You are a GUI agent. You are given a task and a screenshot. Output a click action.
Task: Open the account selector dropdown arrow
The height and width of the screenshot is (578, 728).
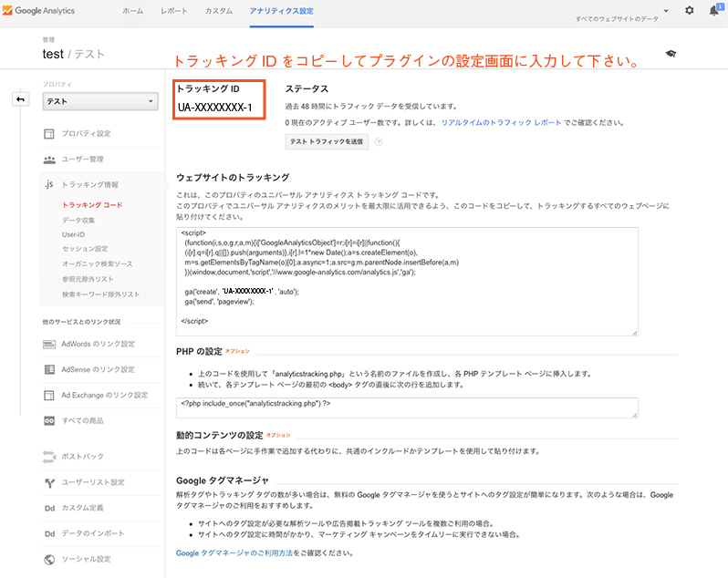pyautogui.click(x=666, y=11)
